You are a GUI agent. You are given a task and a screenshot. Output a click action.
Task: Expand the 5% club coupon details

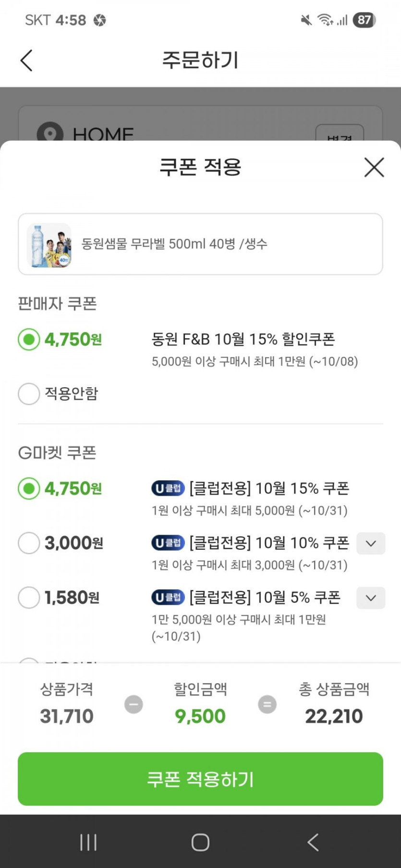coord(370,598)
